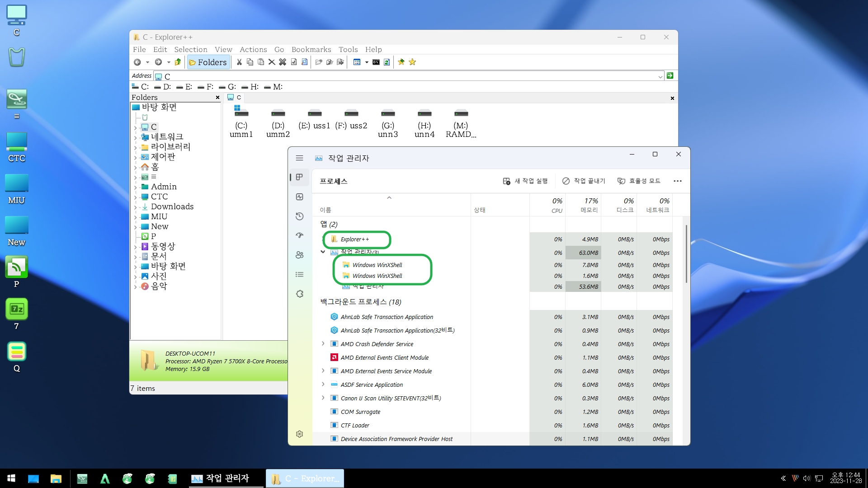Click the Add Bookmark star-plus icon

[x=401, y=62]
